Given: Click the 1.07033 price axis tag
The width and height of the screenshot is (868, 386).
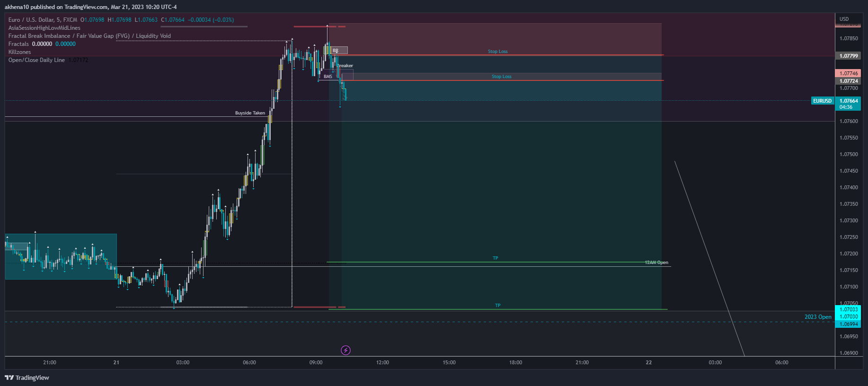Looking at the screenshot, I should 849,309.
